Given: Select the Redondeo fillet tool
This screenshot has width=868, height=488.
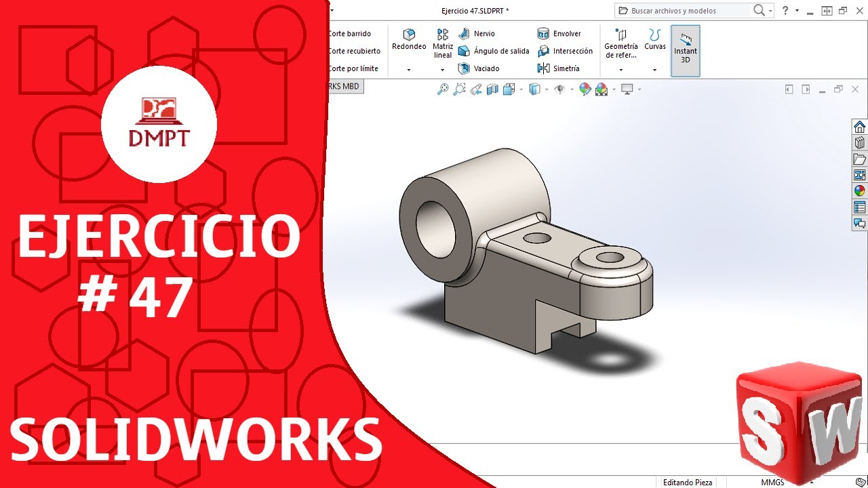Looking at the screenshot, I should point(409,39).
